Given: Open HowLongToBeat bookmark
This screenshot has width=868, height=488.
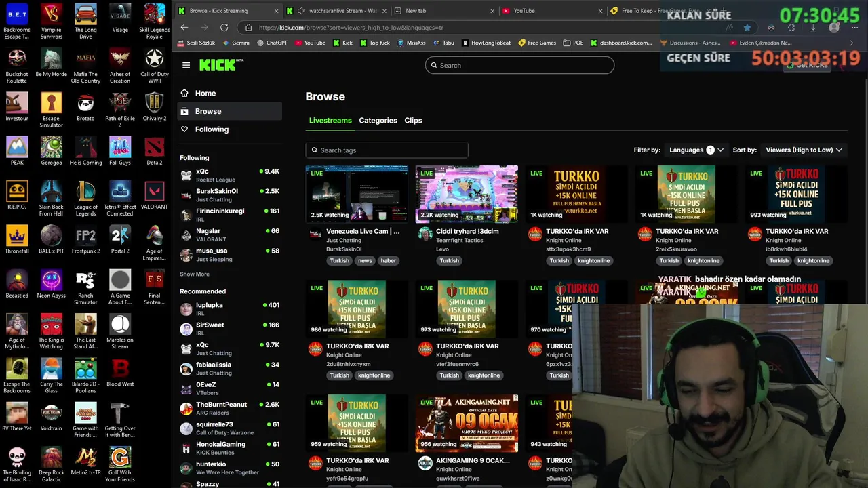Looking at the screenshot, I should [486, 43].
